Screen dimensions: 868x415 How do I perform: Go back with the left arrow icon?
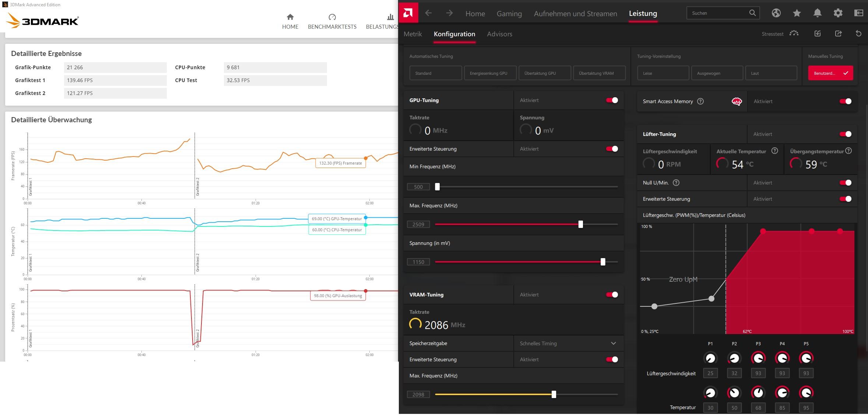tap(428, 13)
